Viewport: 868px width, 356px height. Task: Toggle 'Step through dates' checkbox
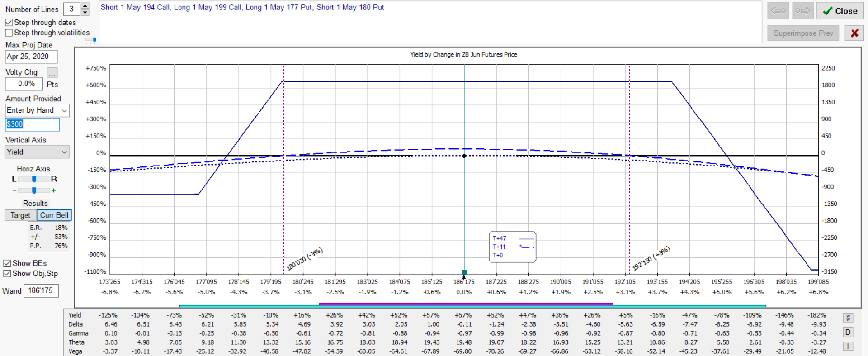click(x=9, y=22)
